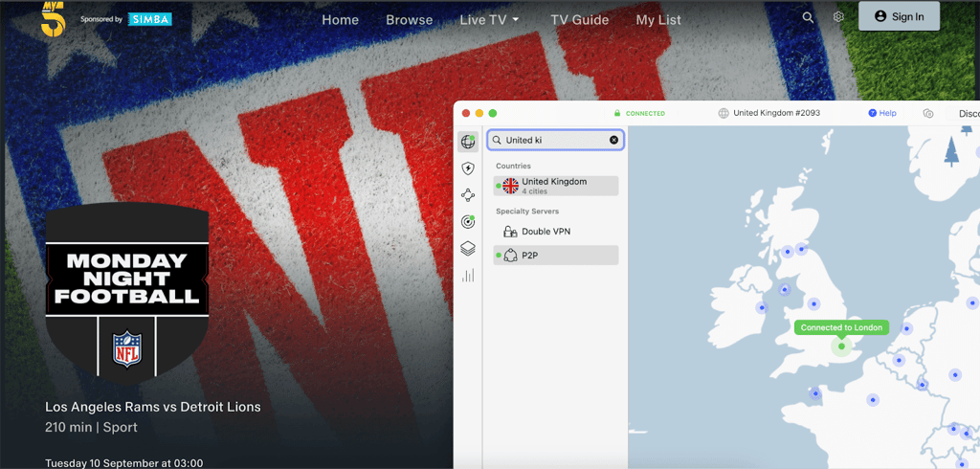The image size is (980, 469).
Task: Open the stacked layers icon in sidebar
Action: click(467, 248)
